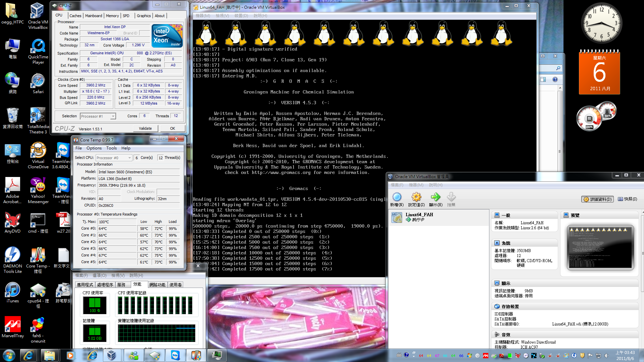Open the Safari desktop icon
644x362 pixels.
tap(38, 83)
